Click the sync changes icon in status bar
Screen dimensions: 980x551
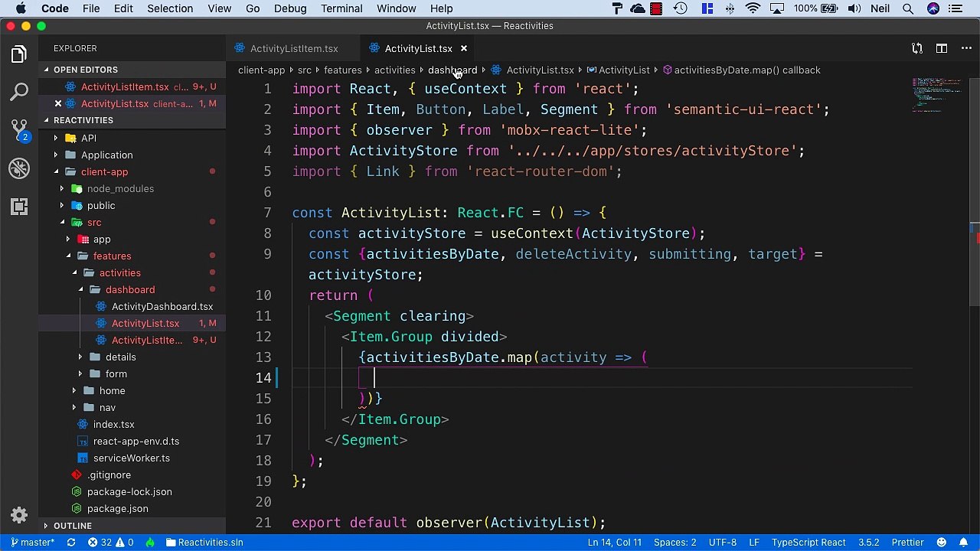tap(71, 543)
